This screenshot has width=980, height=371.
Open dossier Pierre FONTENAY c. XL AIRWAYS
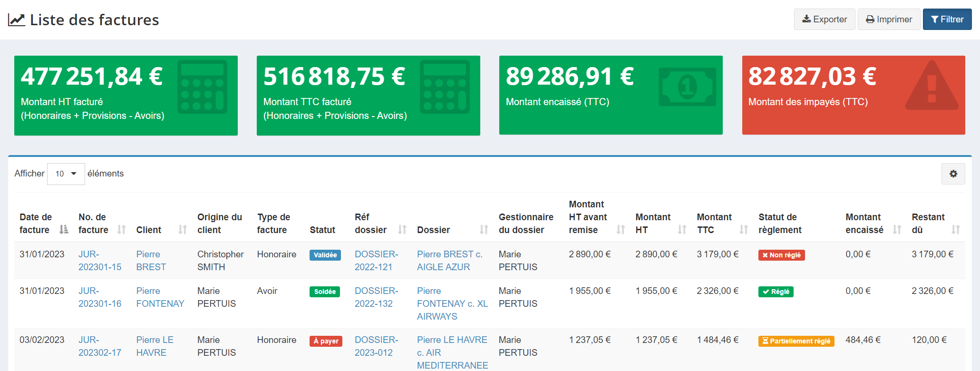(453, 303)
